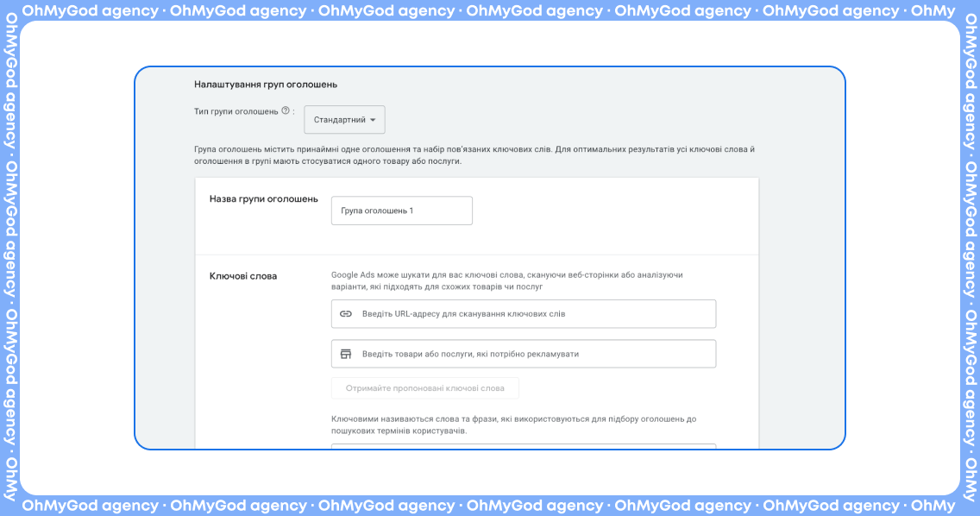Click the Ключові слова section label
The image size is (980, 516).
pyautogui.click(x=243, y=276)
